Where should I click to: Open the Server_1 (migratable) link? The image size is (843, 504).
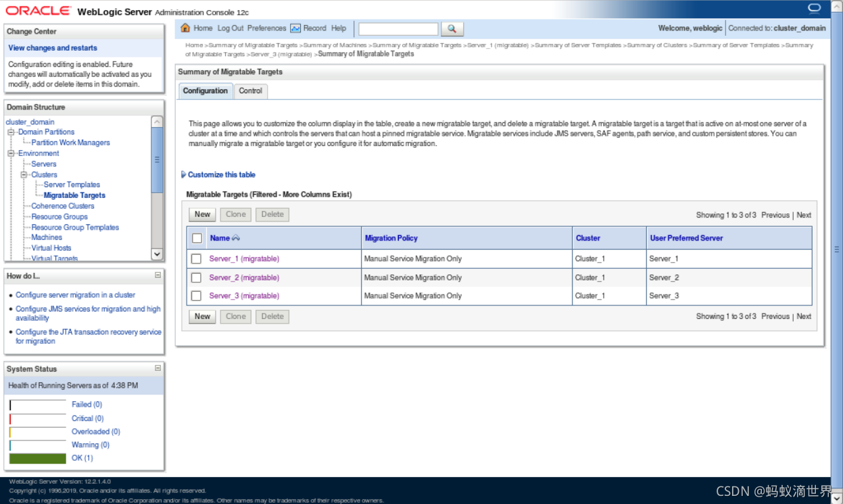coord(244,259)
